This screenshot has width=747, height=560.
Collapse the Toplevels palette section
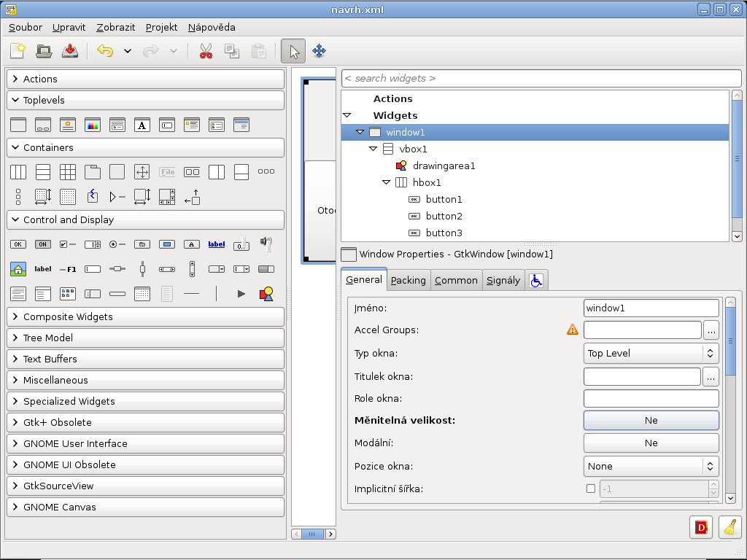click(145, 100)
